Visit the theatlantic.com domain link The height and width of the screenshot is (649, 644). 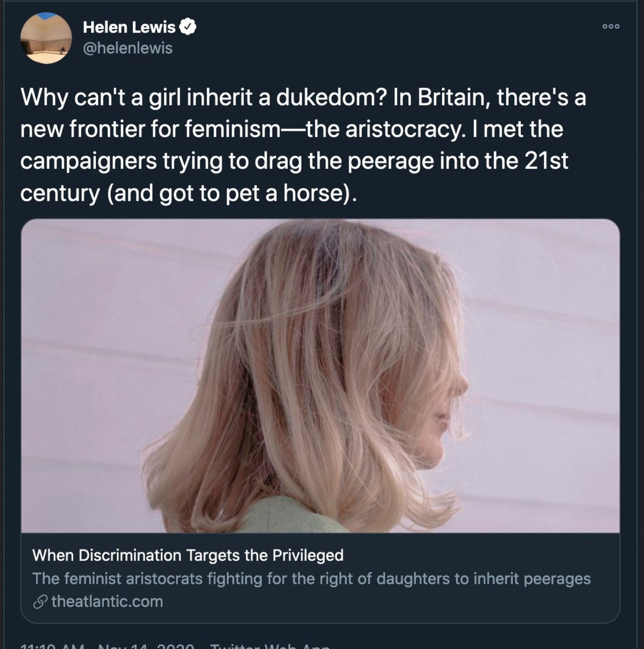[x=107, y=601]
